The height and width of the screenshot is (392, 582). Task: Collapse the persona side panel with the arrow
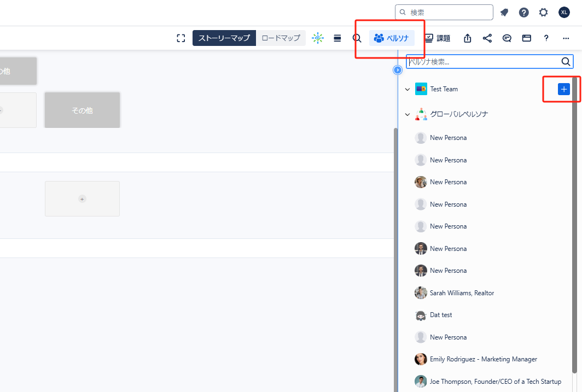pos(398,70)
